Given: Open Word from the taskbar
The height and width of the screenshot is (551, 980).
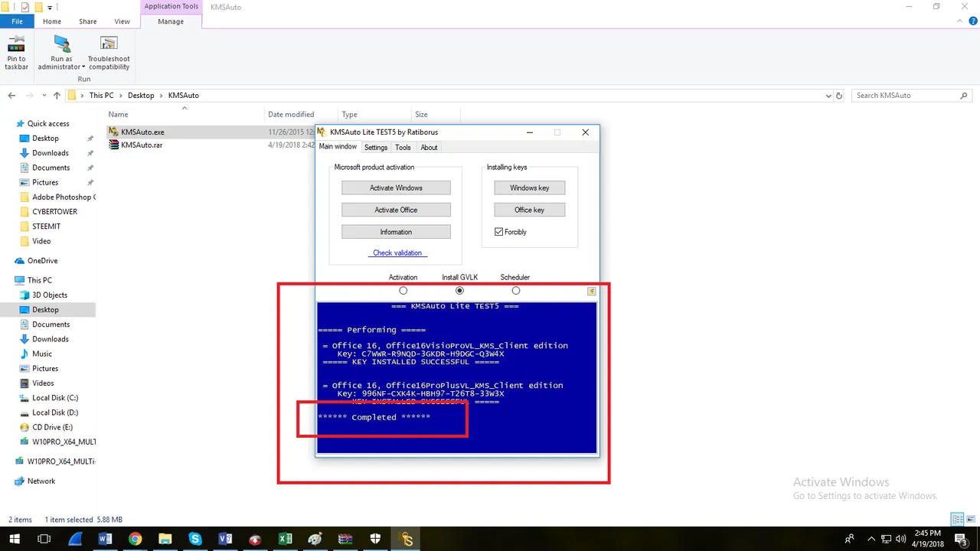Looking at the screenshot, I should click(x=105, y=539).
